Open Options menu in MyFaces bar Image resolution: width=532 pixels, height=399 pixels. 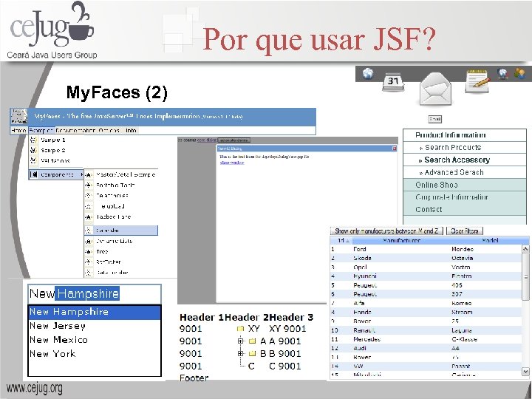coord(110,130)
